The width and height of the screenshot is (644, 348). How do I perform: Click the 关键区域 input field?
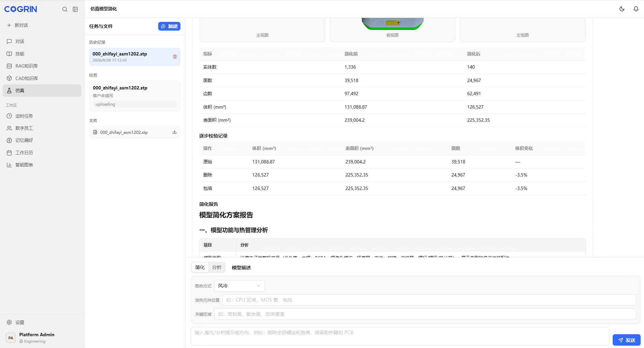pyautogui.click(x=425, y=314)
